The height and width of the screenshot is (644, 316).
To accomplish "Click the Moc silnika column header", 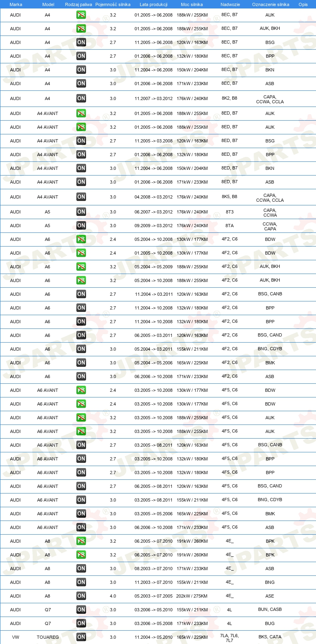I will (x=192, y=4).
